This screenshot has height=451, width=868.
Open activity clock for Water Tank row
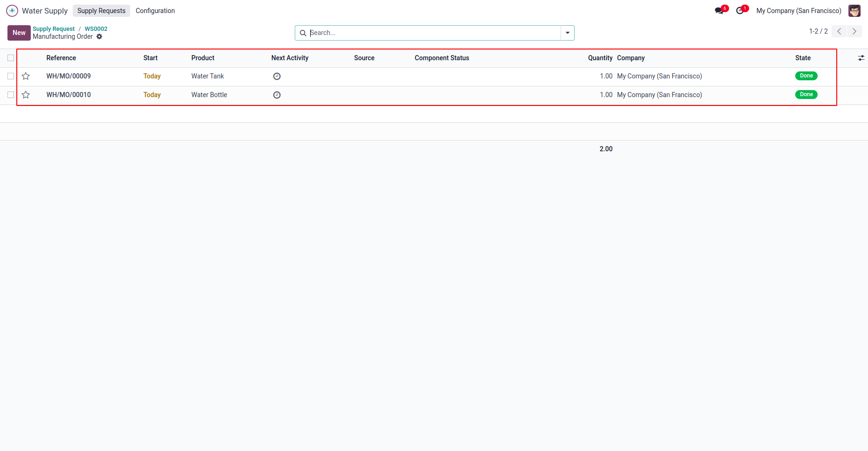click(277, 76)
